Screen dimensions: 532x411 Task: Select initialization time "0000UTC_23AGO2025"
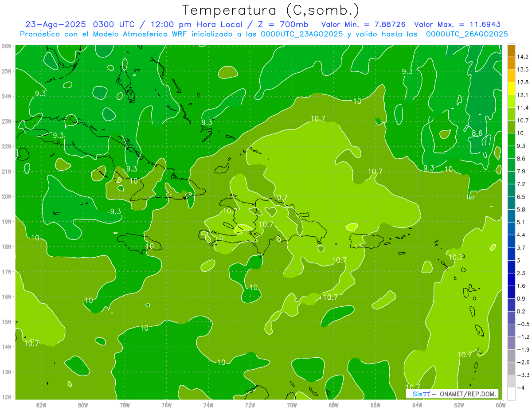tap(302, 34)
